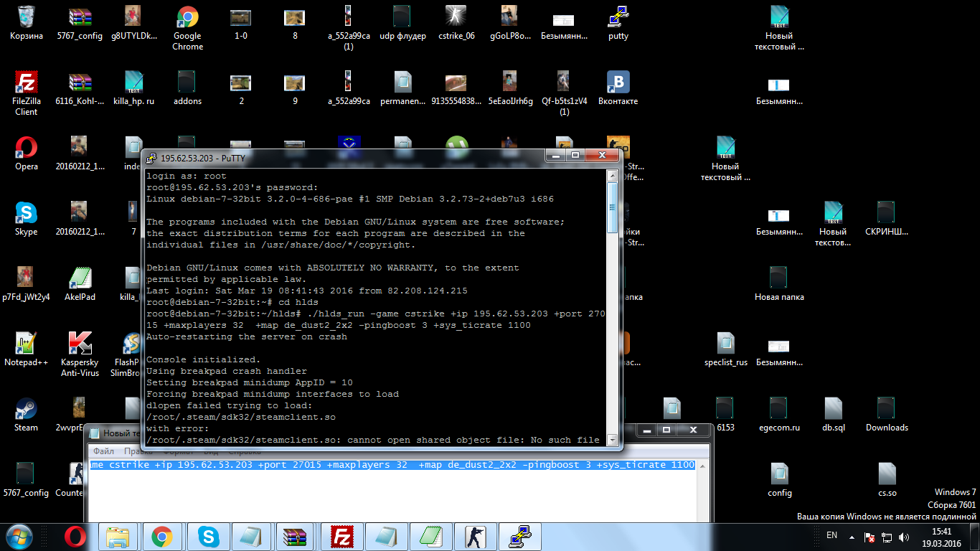This screenshot has width=980, height=551.
Task: Open the Steam desktop icon
Action: [27, 415]
